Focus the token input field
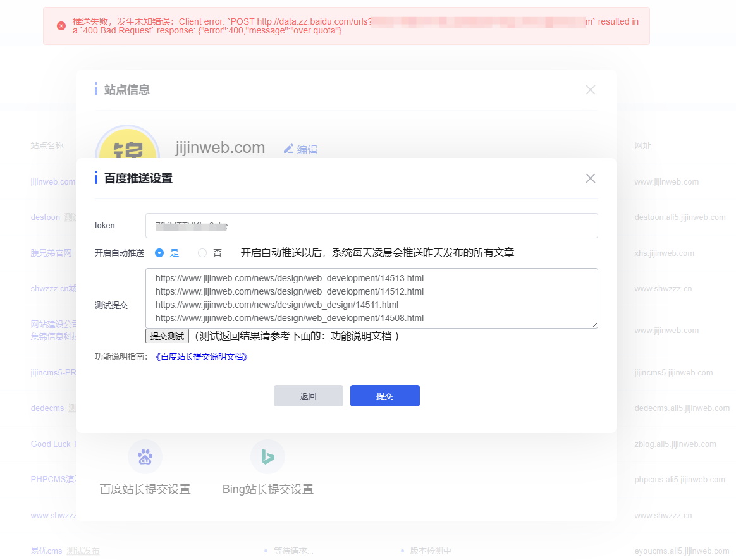 tap(372, 226)
